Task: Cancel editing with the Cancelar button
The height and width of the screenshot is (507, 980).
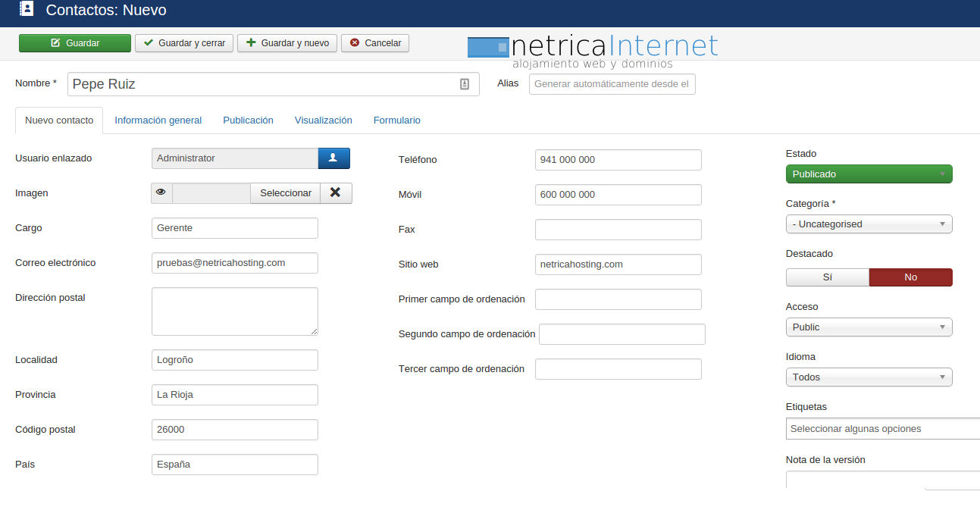Action: 375,43
